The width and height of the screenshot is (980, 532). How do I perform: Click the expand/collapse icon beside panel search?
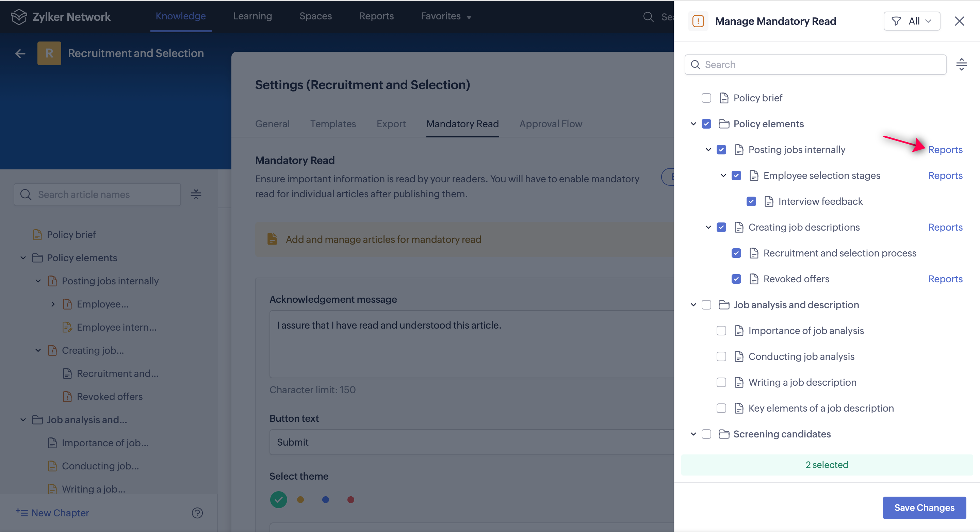click(961, 65)
